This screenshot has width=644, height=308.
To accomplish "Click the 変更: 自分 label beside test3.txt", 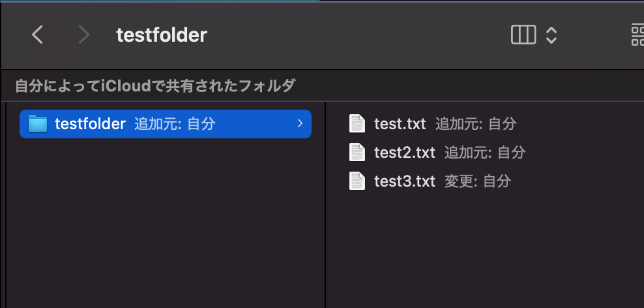I will point(478,181).
